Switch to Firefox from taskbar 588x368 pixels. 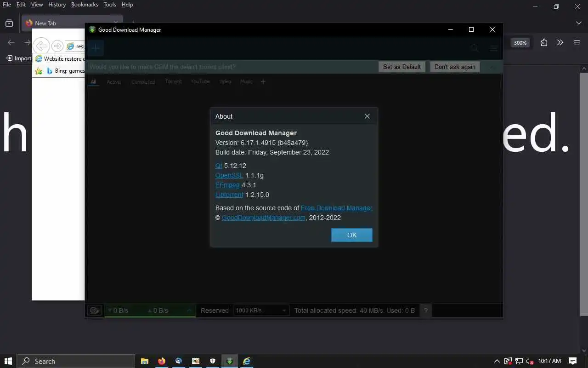[161, 361]
